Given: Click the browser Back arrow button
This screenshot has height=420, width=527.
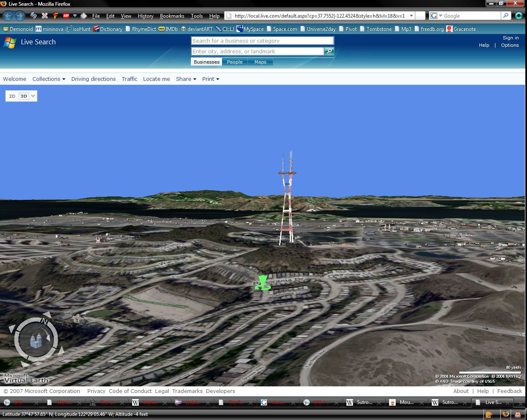Looking at the screenshot, I should point(8,16).
